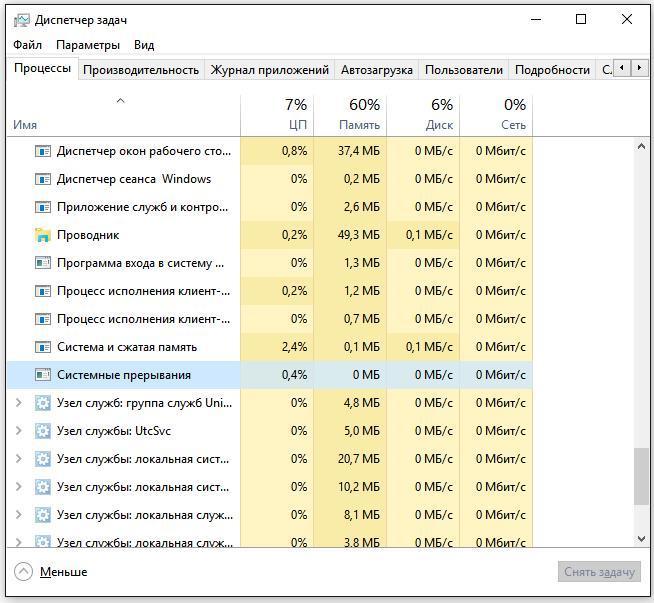Click tab strip right scroll arrow

pyautogui.click(x=639, y=67)
